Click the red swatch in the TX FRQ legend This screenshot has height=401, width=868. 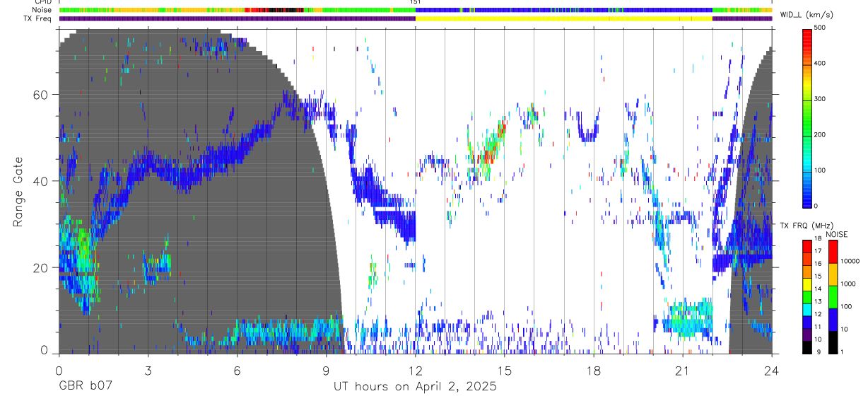(807, 246)
